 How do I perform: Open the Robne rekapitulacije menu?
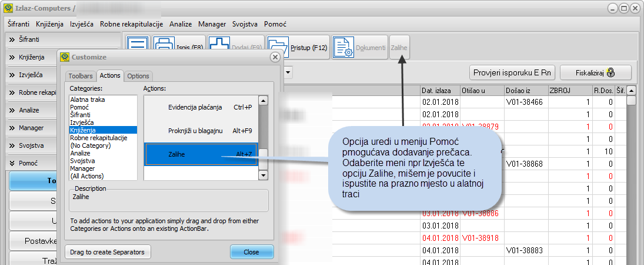tap(131, 24)
